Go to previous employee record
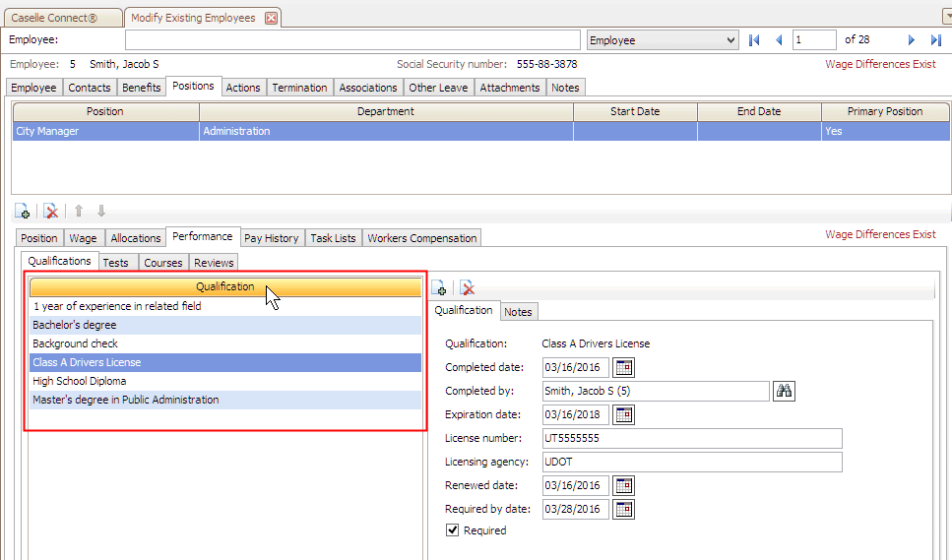 click(x=779, y=40)
